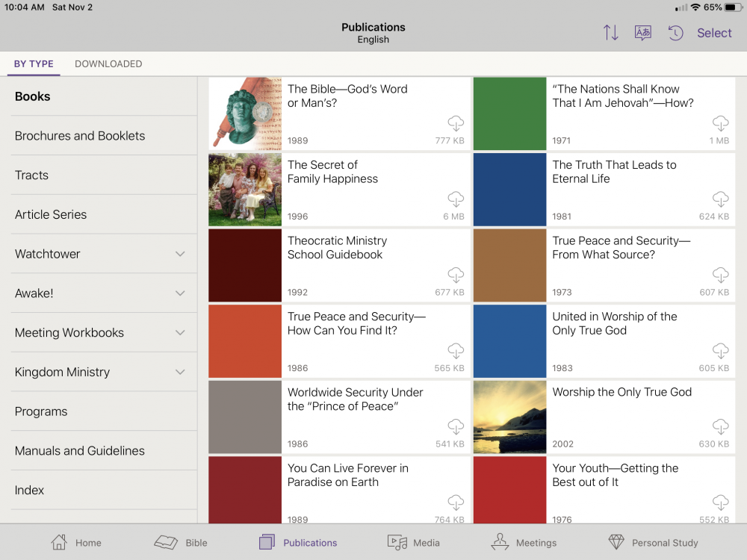Expand the Awake! category chevron
Viewport: 747px width, 560px height.
pyautogui.click(x=180, y=293)
